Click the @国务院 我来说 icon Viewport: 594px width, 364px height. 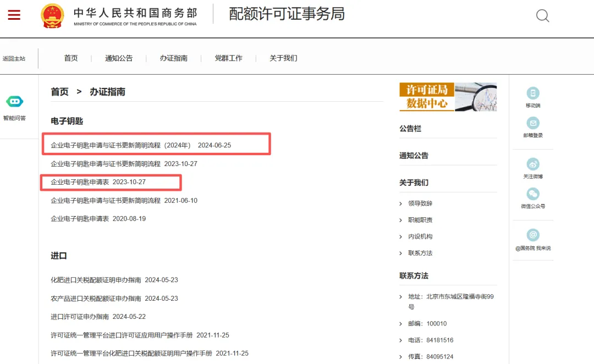coord(532,235)
